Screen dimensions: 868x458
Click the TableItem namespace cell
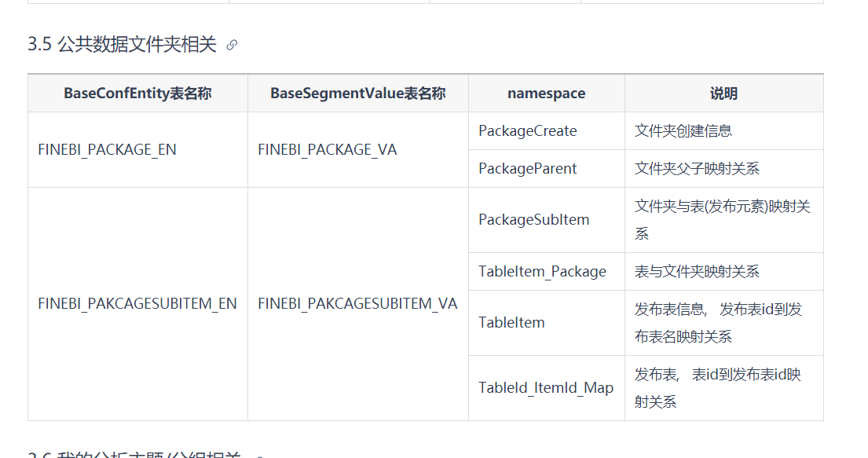pos(547,323)
